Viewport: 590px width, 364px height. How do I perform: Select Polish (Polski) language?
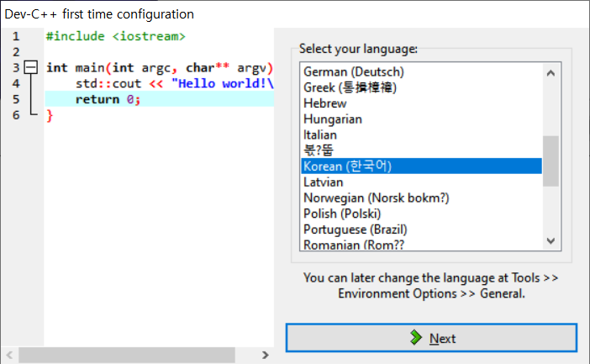421,214
